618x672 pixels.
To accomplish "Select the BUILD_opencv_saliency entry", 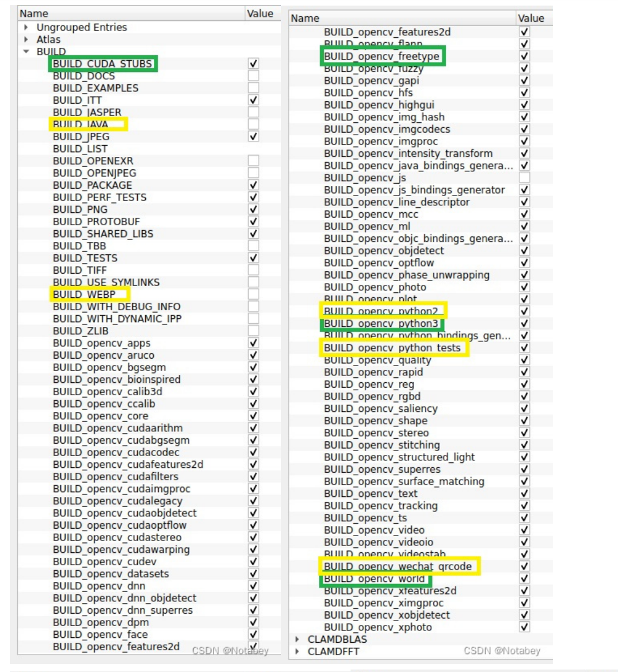I will pos(381,408).
